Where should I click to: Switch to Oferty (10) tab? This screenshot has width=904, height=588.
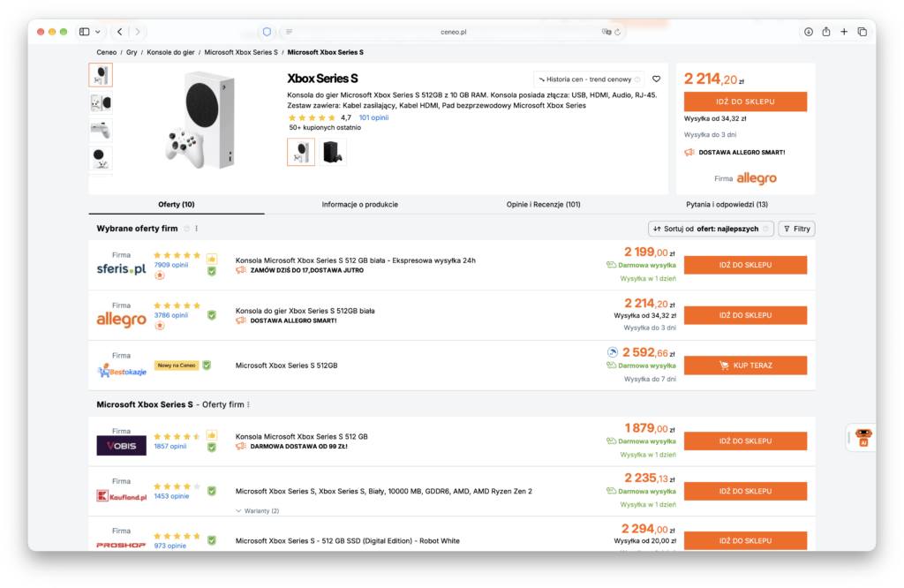(177, 205)
